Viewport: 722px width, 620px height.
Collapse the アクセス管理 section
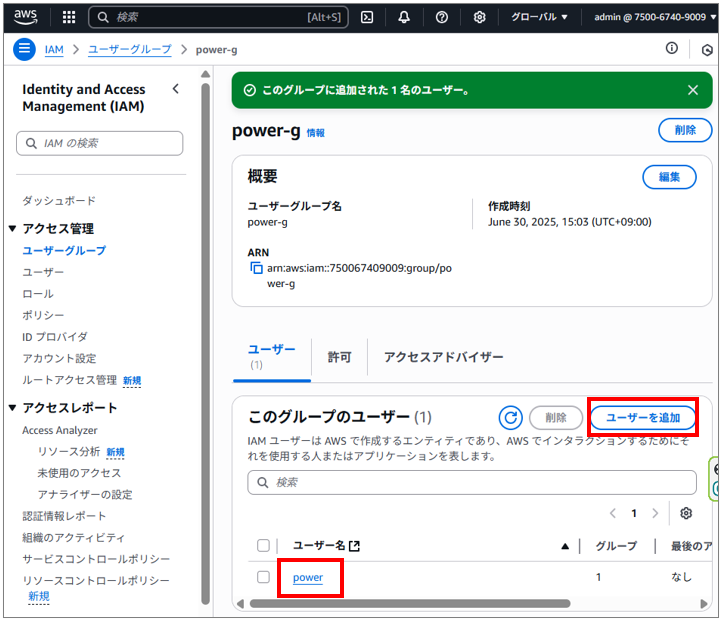pyautogui.click(x=12, y=228)
